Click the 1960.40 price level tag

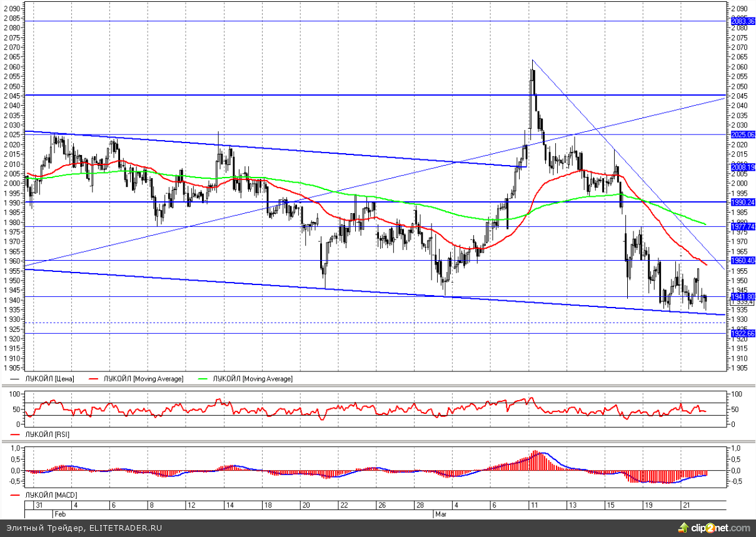pos(742,260)
